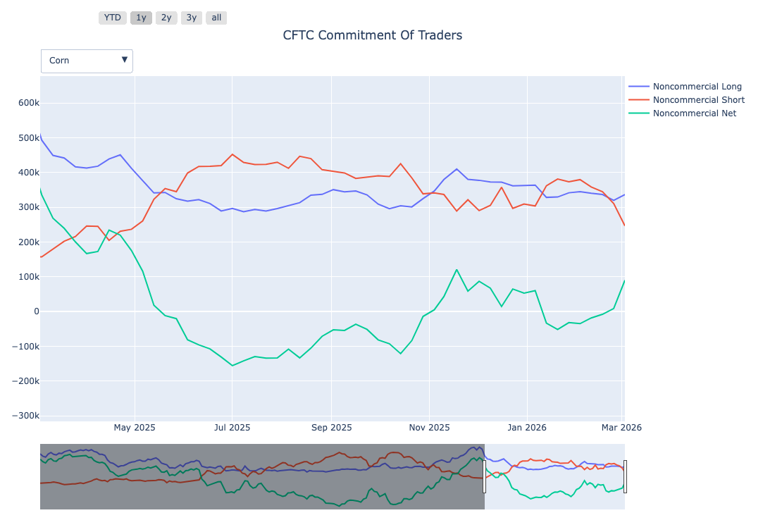Click the highlighted window in the range slider

pyautogui.click(x=554, y=476)
